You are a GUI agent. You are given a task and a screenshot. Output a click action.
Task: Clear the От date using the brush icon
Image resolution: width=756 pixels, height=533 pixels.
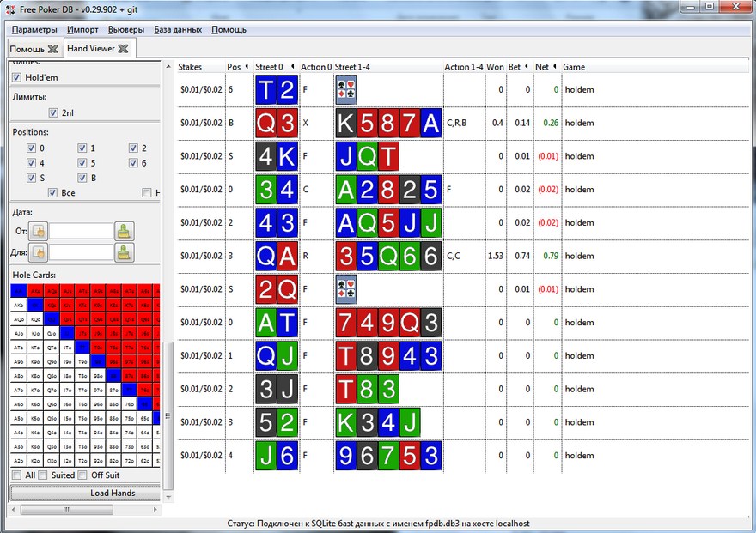click(x=125, y=232)
